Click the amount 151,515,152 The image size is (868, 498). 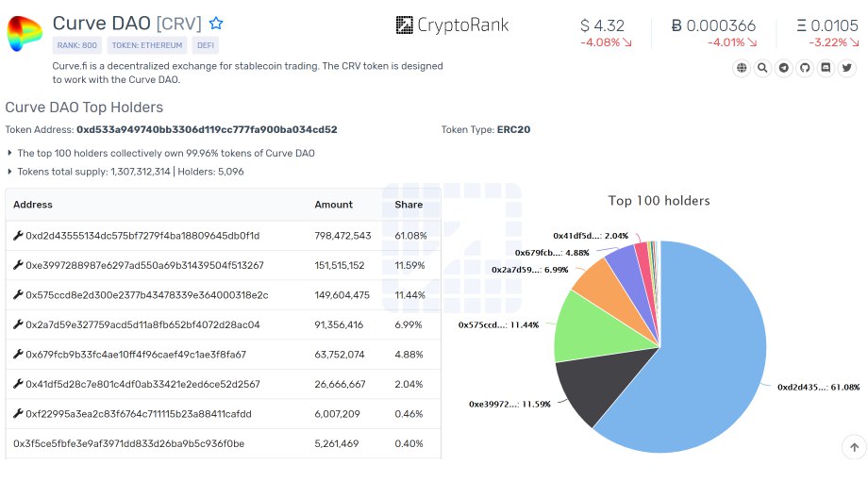click(x=340, y=266)
